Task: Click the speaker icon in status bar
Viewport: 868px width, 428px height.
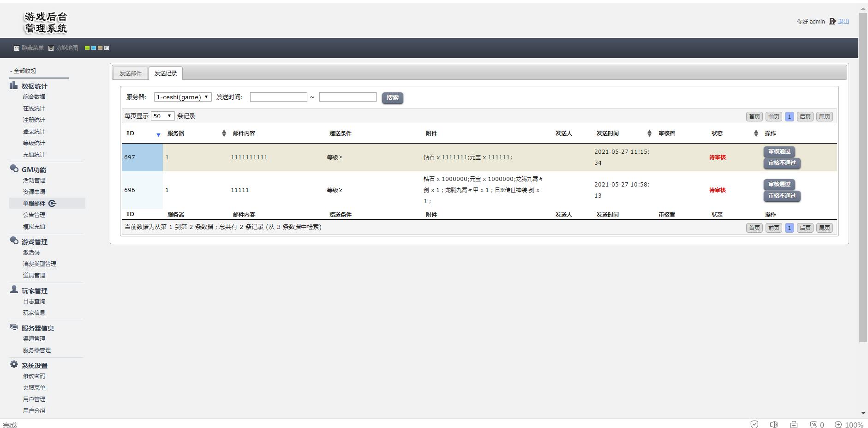Action: coord(774,424)
